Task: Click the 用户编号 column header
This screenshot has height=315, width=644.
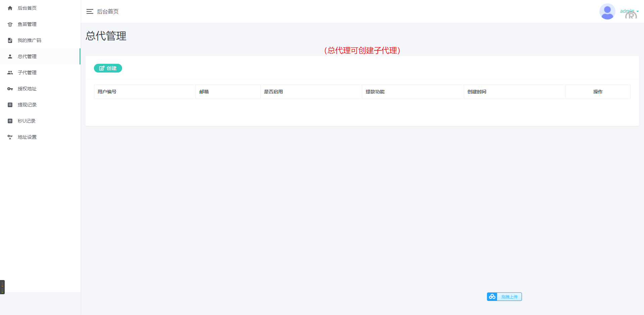Action: point(107,92)
